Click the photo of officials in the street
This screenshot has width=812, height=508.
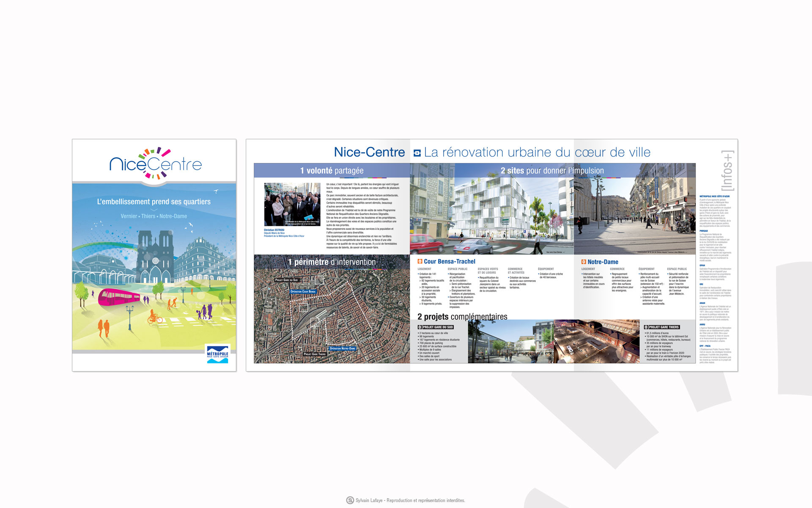tap(292, 204)
